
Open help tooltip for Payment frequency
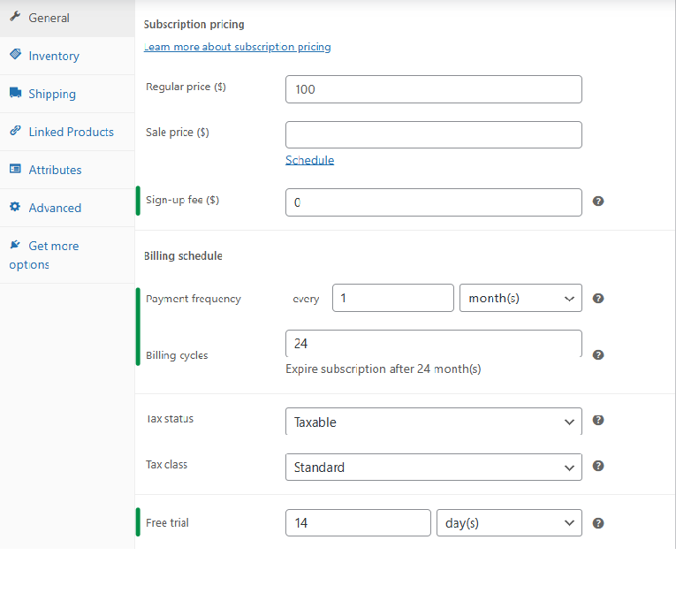click(x=598, y=299)
